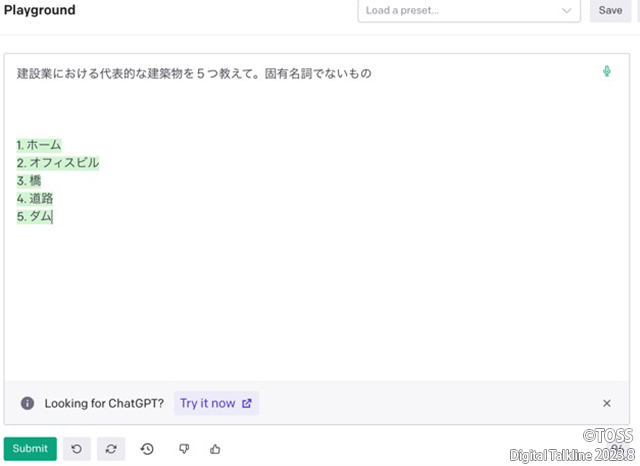Click the '3. 橋' completion line
The height and width of the screenshot is (466, 640).
pos(29,181)
